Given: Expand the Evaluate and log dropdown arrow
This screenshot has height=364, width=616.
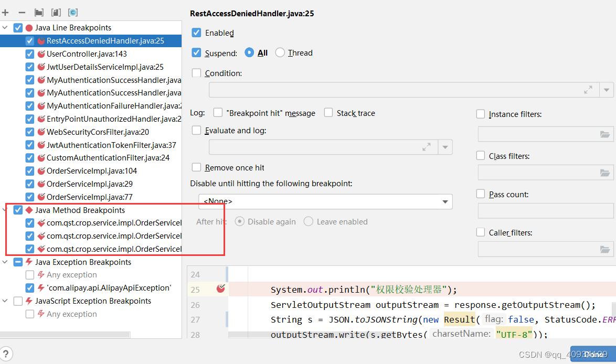Looking at the screenshot, I should (x=445, y=147).
